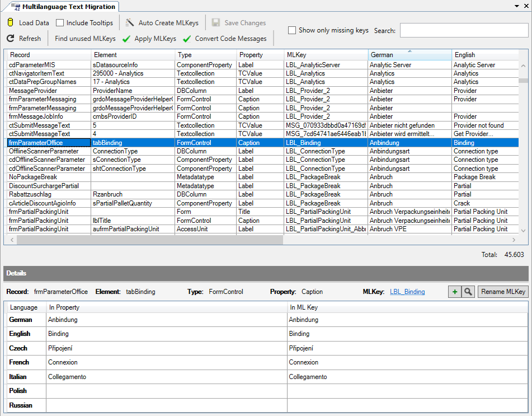Open the window dropdown arrow at top right
The image size is (532, 416).
click(516, 6)
